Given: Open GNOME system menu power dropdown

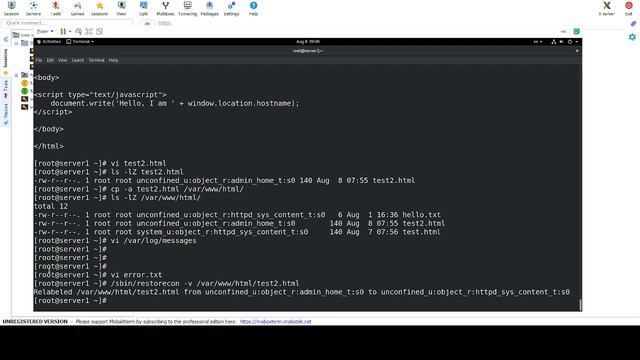Looking at the screenshot, I should pyautogui.click(x=572, y=42).
